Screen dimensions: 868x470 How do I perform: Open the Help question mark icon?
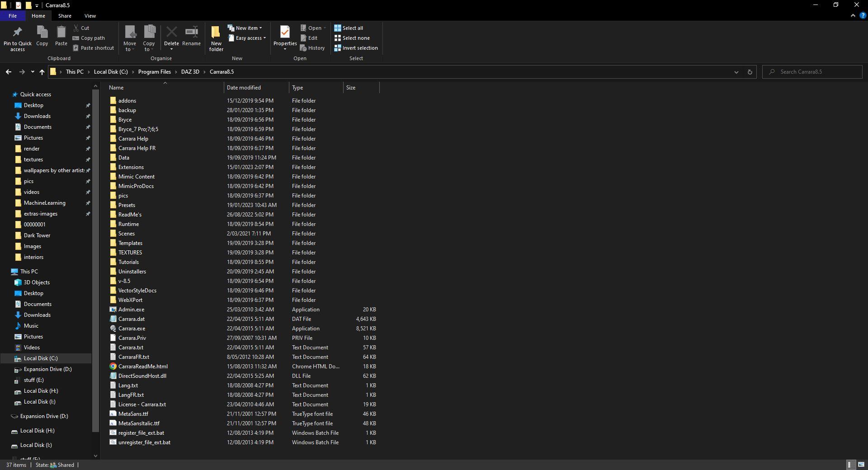click(x=863, y=15)
